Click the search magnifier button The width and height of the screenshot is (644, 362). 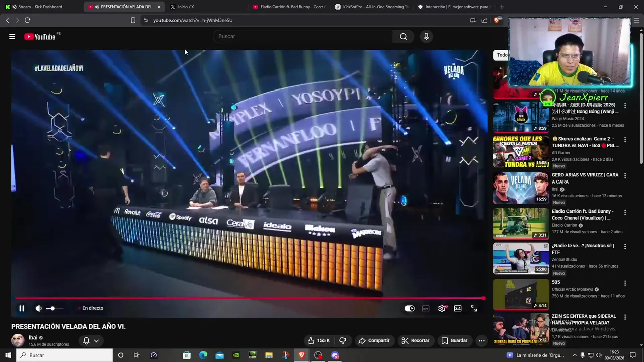[404, 36]
